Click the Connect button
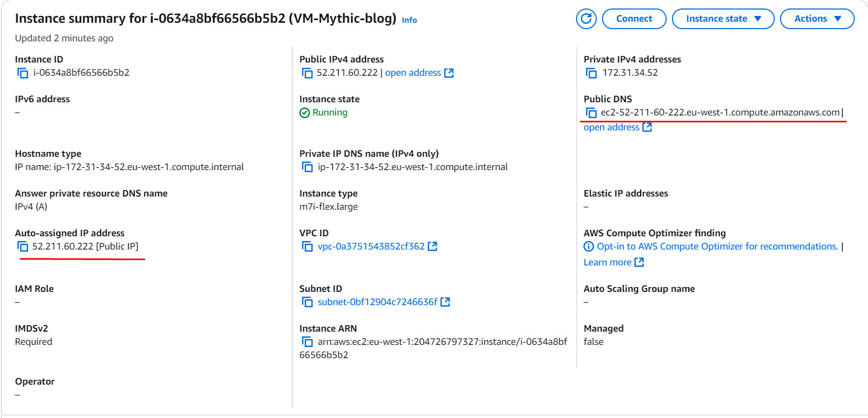This screenshot has width=868, height=418. pos(634,19)
